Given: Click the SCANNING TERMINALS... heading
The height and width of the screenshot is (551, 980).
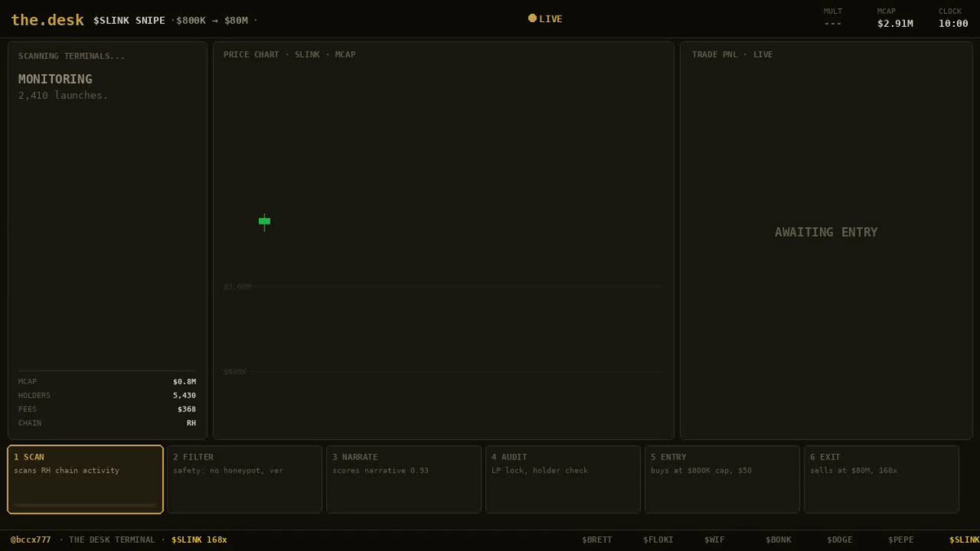Looking at the screenshot, I should [72, 56].
